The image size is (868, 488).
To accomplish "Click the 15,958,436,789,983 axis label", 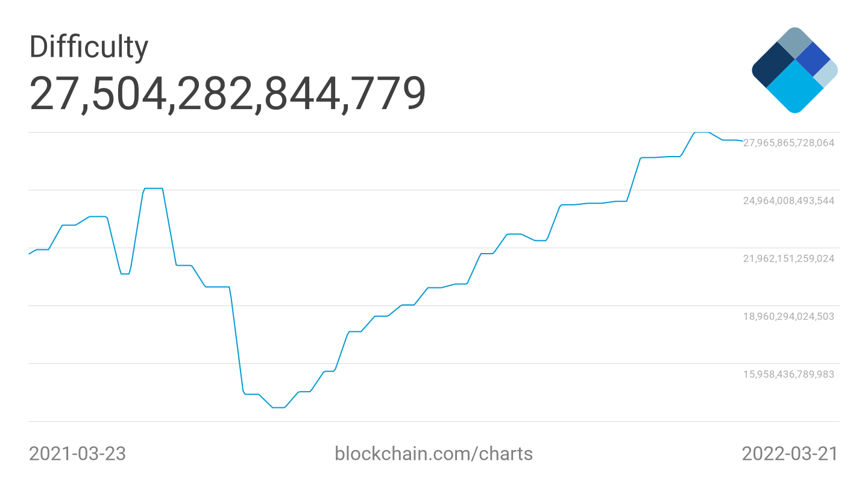I will 788,374.
